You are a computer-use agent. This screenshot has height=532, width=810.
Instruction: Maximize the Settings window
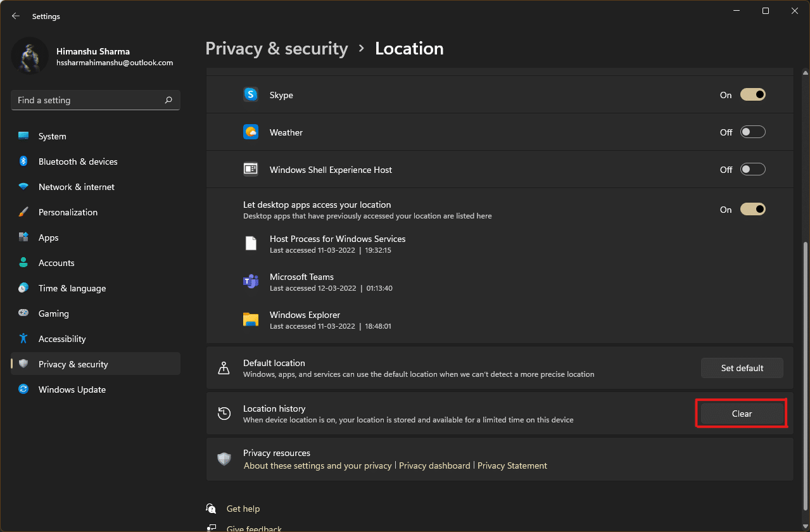766,11
